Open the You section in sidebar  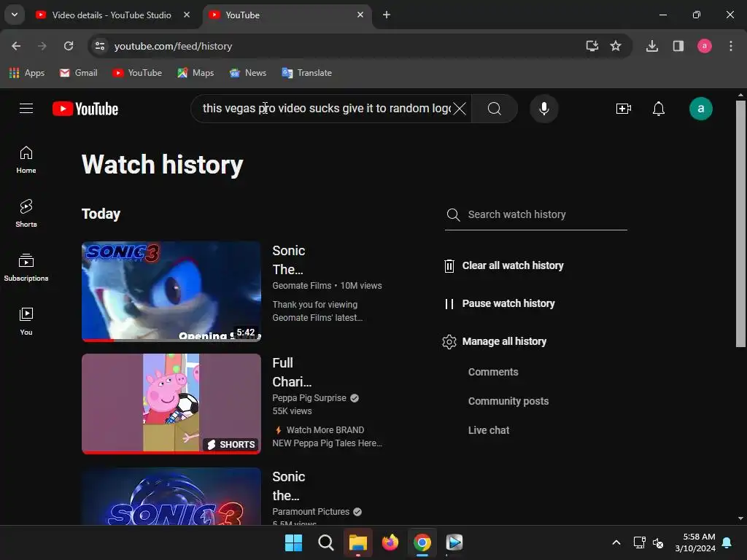pyautogui.click(x=26, y=321)
